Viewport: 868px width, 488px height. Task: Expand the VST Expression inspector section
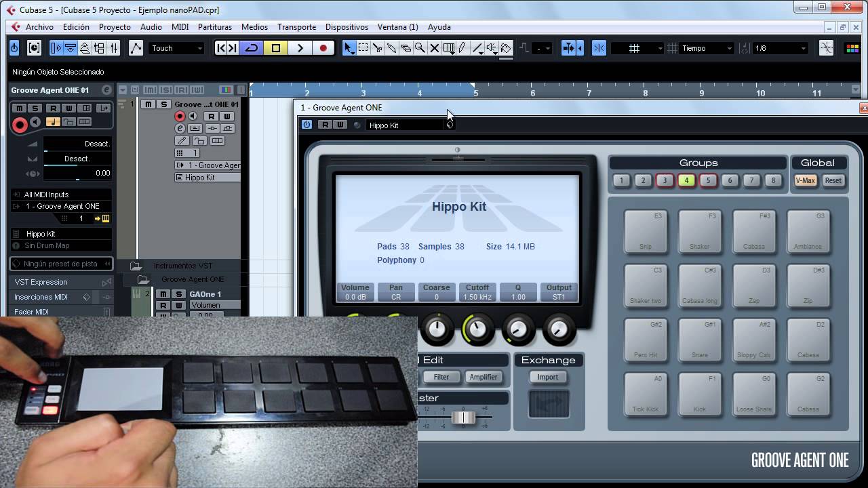click(61, 282)
